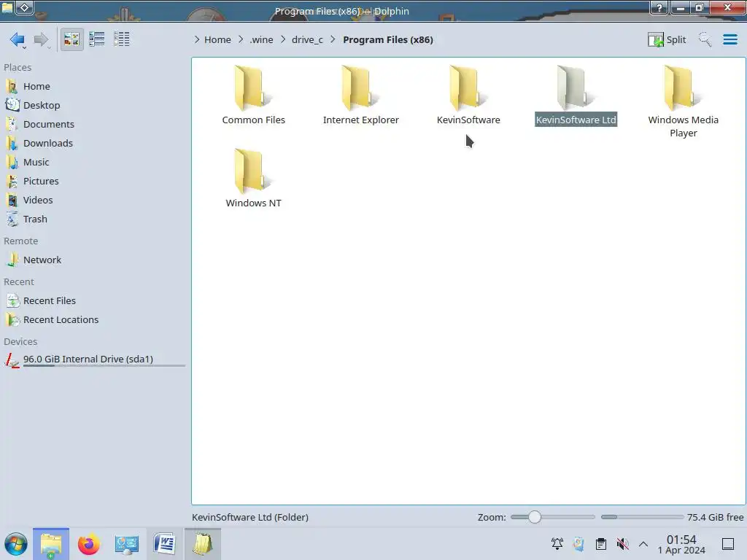Click Show Desktop square in tray
747x560 pixels.
(x=727, y=544)
